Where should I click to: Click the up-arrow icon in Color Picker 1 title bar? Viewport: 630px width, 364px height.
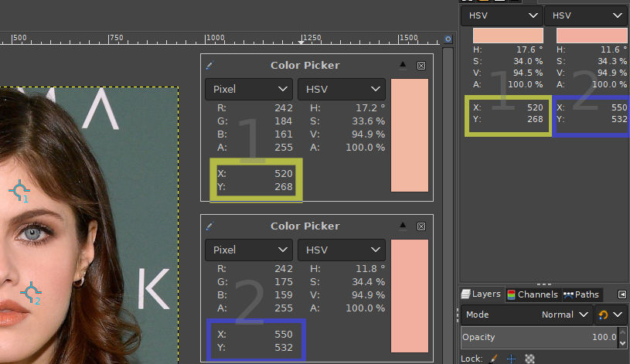click(403, 65)
